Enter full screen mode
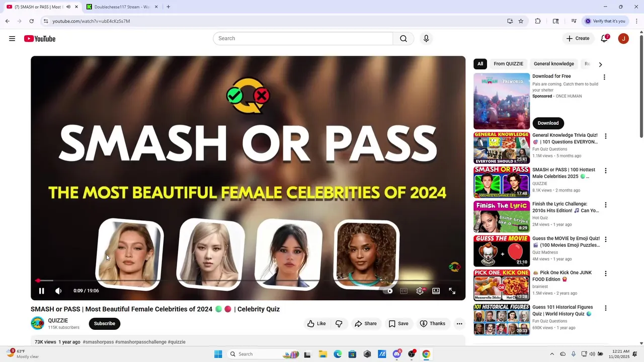Image resolution: width=644 pixels, height=362 pixels. 452,291
